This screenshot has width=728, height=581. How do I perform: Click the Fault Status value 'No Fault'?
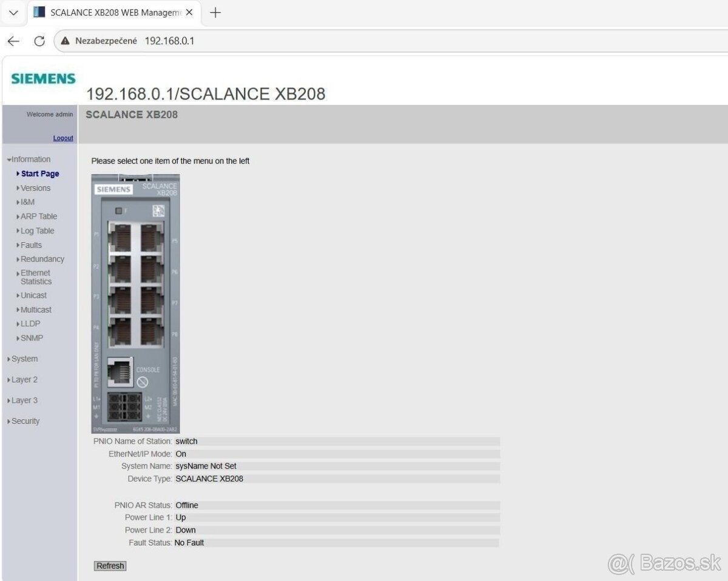point(189,543)
